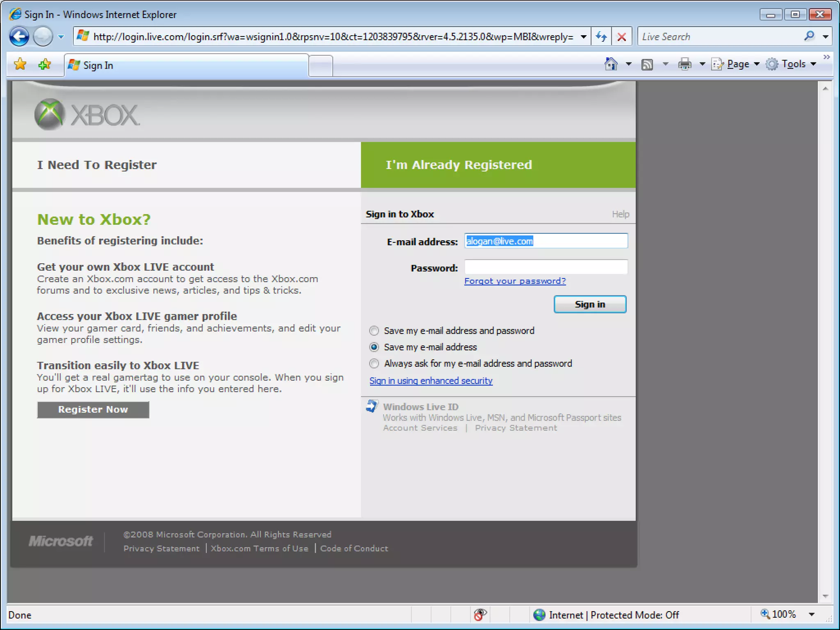Viewport: 840px width, 630px height.
Task: Open the Account Services link
Action: click(x=420, y=428)
